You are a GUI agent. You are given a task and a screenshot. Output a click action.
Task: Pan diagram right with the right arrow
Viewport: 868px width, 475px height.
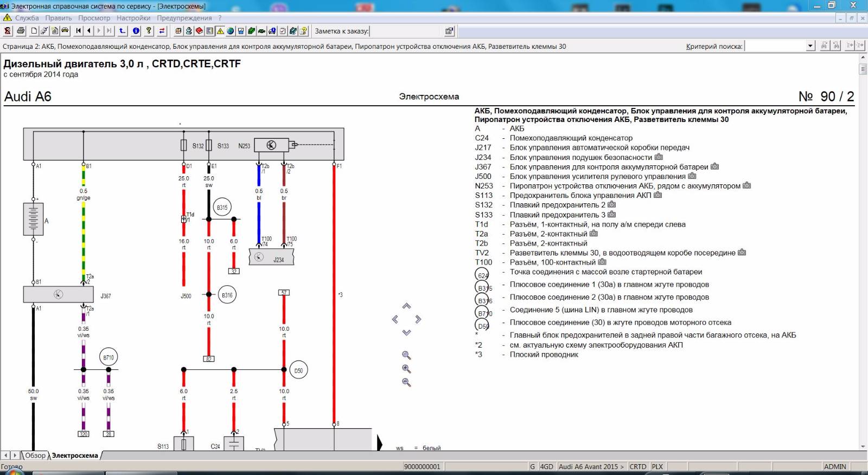[x=418, y=319]
